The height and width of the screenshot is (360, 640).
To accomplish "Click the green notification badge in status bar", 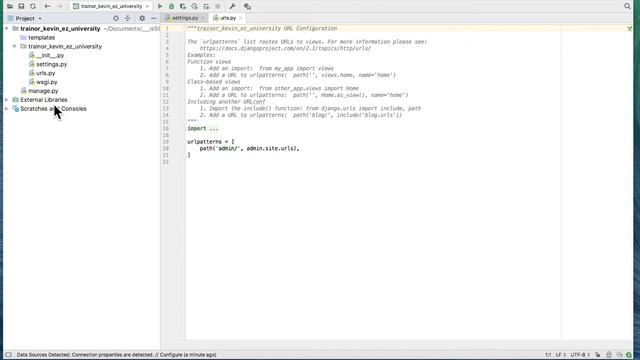I will [x=629, y=355].
